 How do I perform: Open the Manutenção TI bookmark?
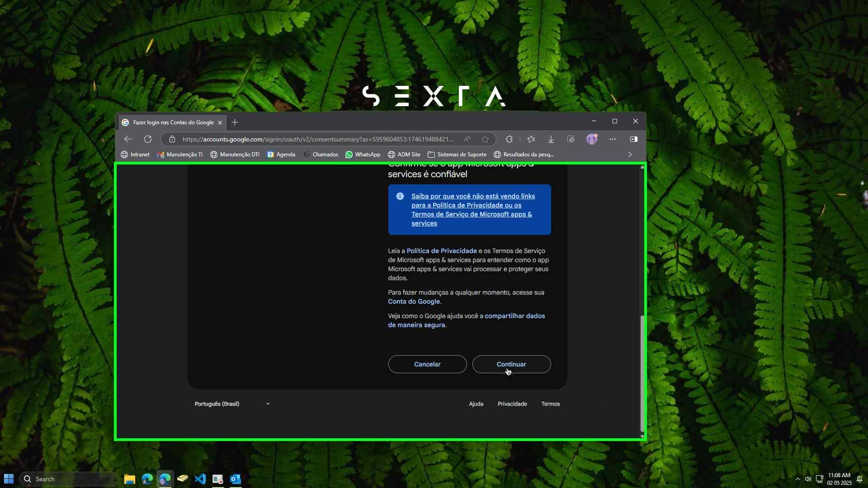180,155
